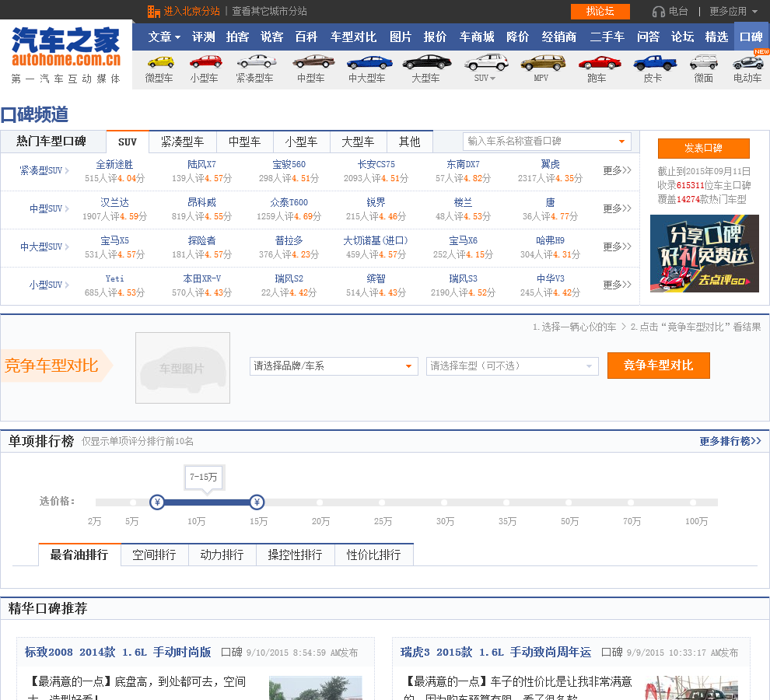Click the 标致2008 review photo thumbnail
The height and width of the screenshot is (700, 770).
click(315, 688)
